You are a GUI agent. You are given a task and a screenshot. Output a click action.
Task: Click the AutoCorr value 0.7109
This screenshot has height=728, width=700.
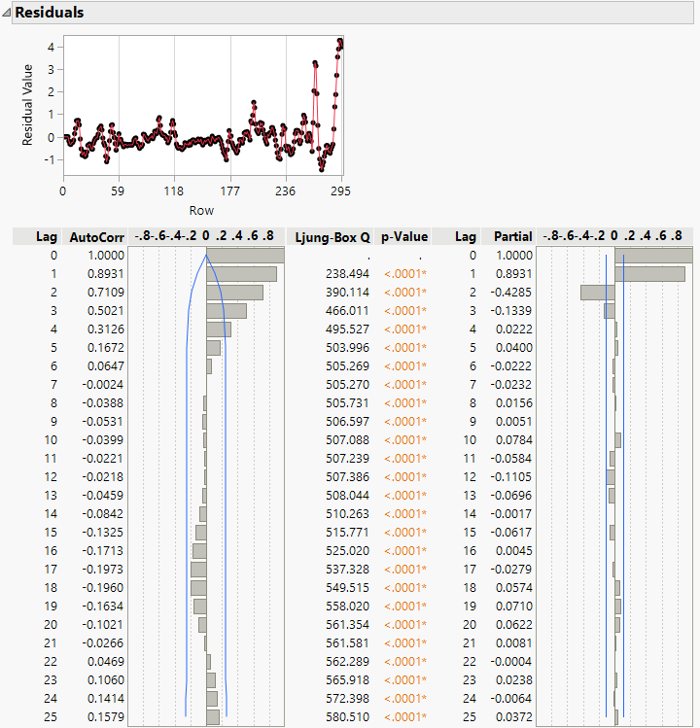[104, 293]
